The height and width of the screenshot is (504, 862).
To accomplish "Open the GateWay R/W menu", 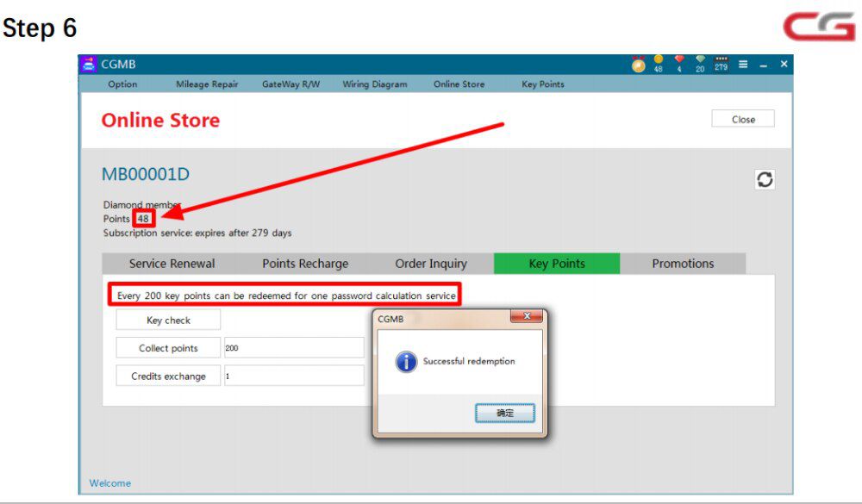I will click(291, 84).
